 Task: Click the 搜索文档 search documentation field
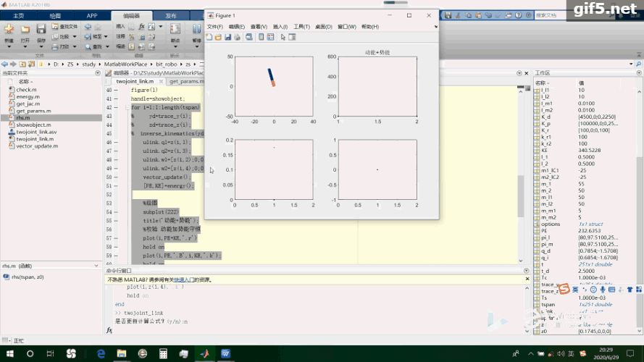coord(547,14)
